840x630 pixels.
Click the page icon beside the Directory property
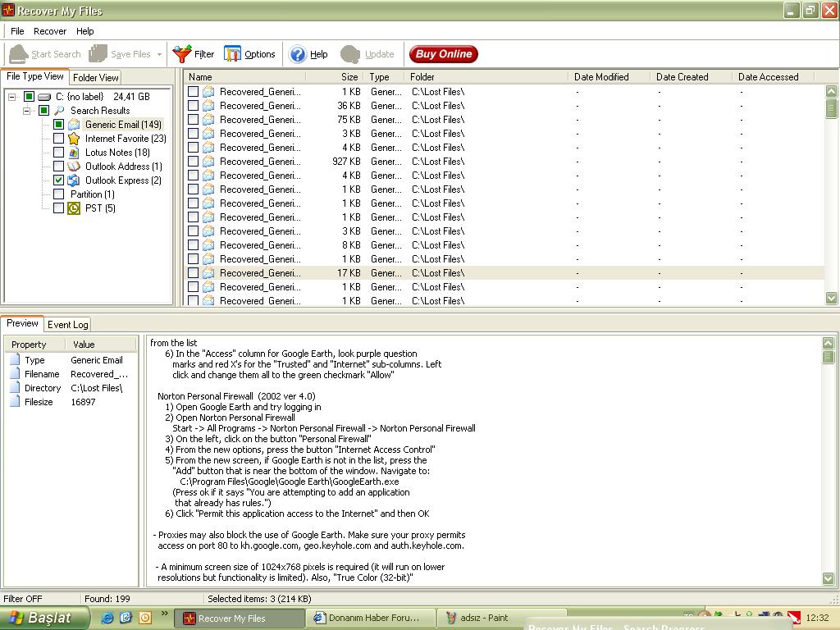point(15,387)
